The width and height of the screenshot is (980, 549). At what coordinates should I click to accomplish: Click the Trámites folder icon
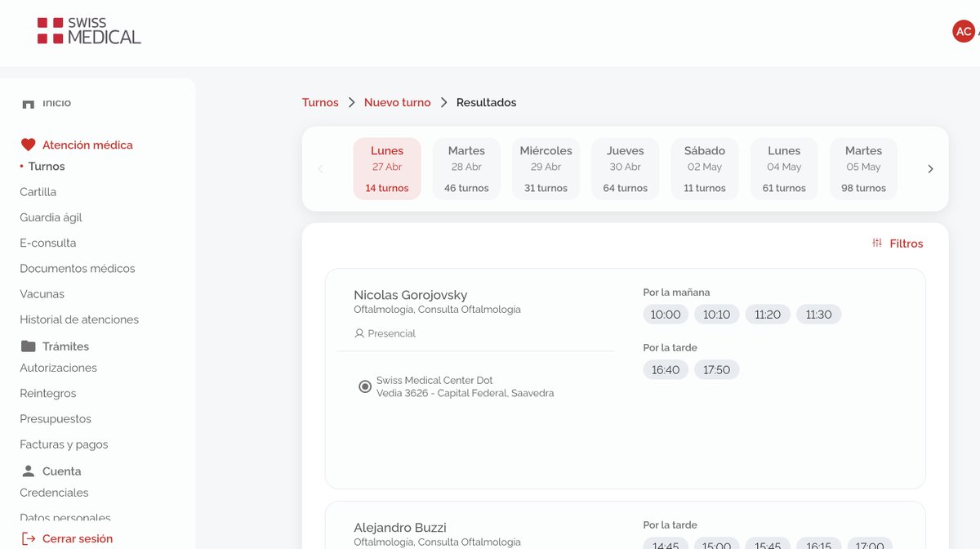click(28, 346)
